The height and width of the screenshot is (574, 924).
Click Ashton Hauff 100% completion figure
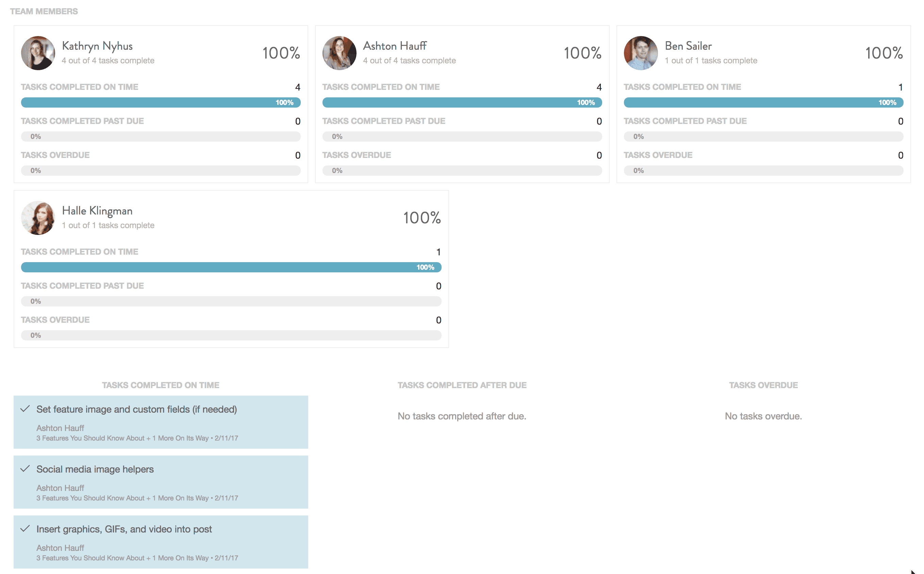[583, 53]
